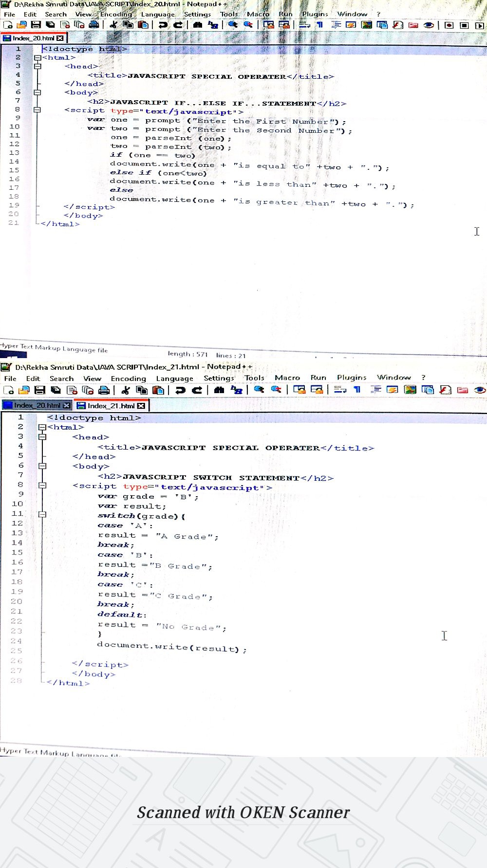Collapse the head fold marker in Index_21 code
This screenshot has width=487, height=868.
coord(42,437)
